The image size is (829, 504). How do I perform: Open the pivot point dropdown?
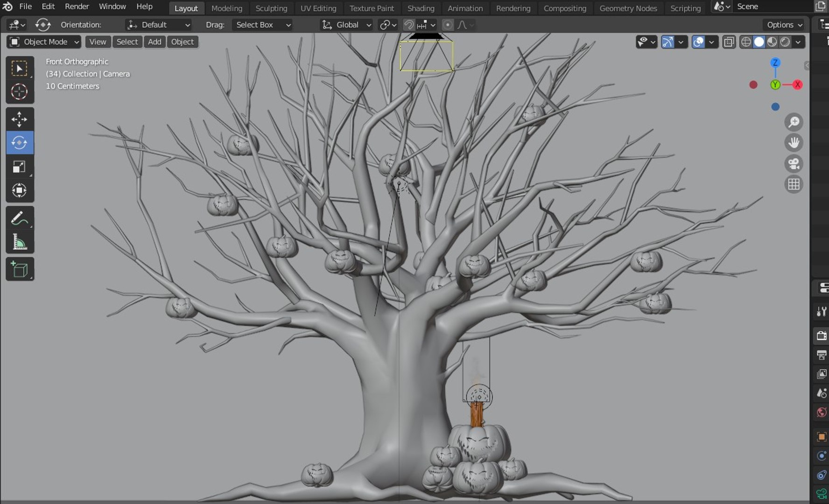pos(388,25)
